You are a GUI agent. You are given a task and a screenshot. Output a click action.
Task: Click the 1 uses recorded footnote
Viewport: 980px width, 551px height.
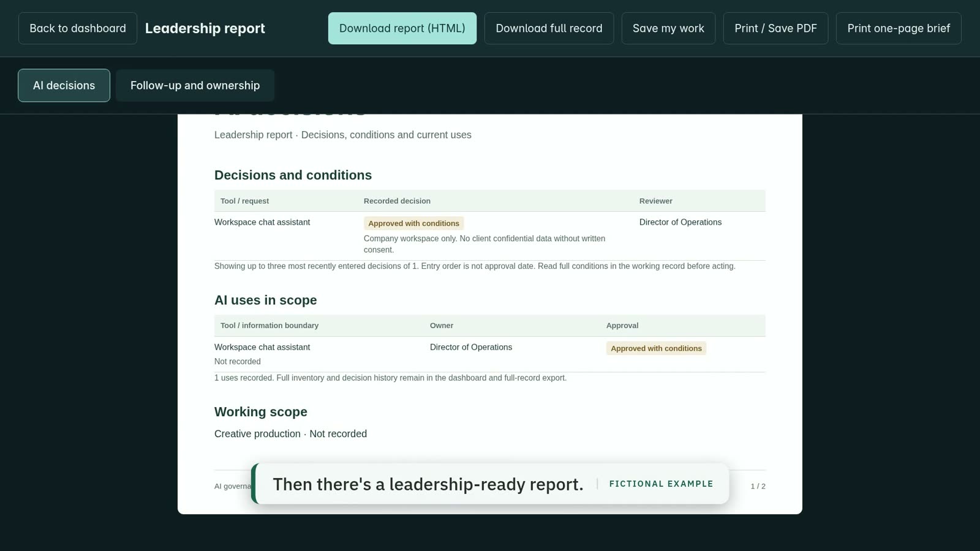pyautogui.click(x=390, y=378)
